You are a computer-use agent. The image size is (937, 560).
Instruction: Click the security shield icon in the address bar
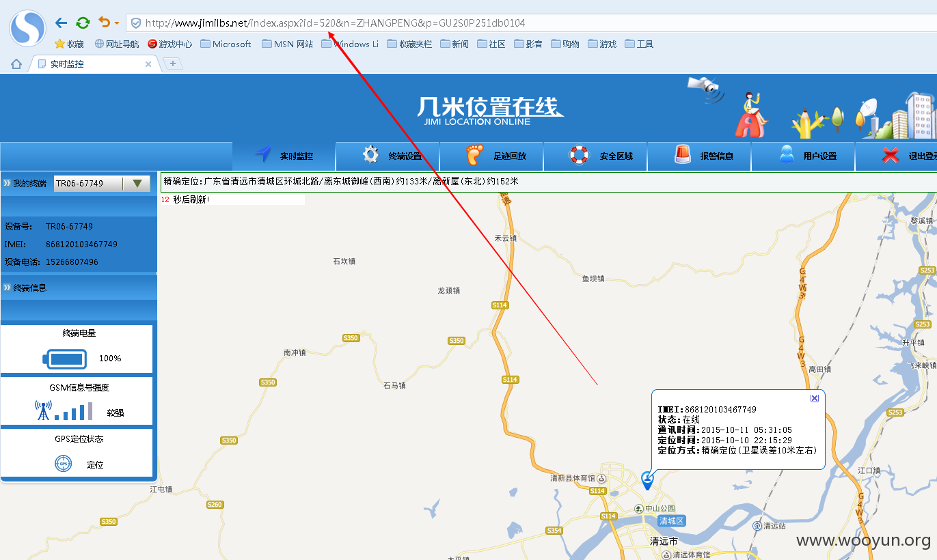coord(135,23)
